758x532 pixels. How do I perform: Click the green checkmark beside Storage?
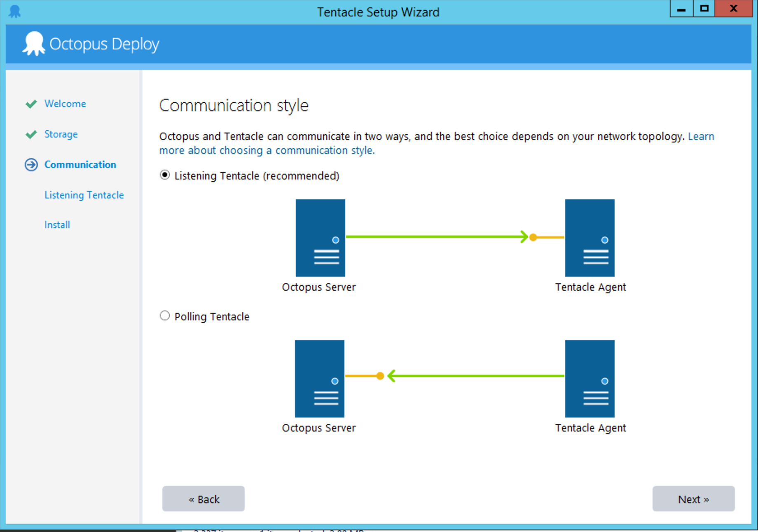tap(31, 134)
